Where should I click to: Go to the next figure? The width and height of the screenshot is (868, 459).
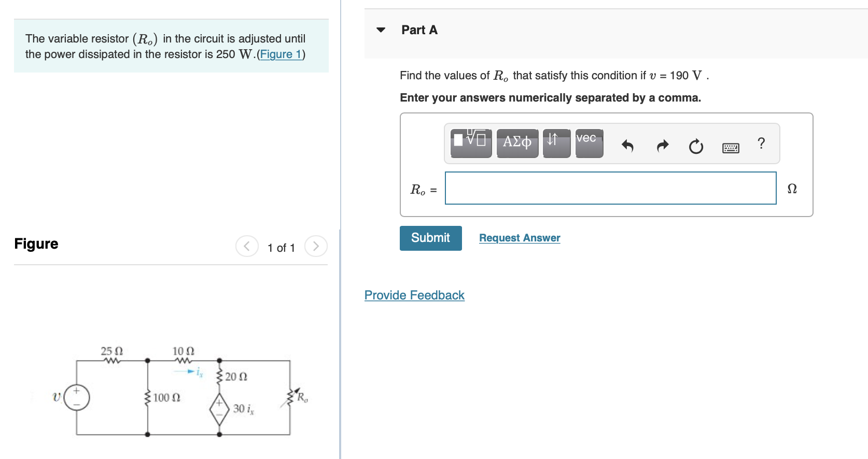[316, 246]
